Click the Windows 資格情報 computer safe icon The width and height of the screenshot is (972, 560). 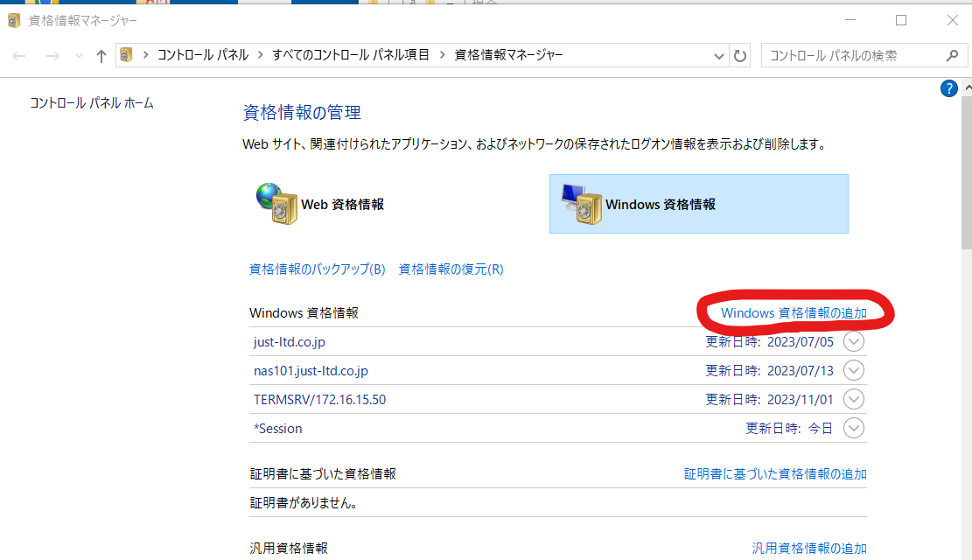point(582,203)
